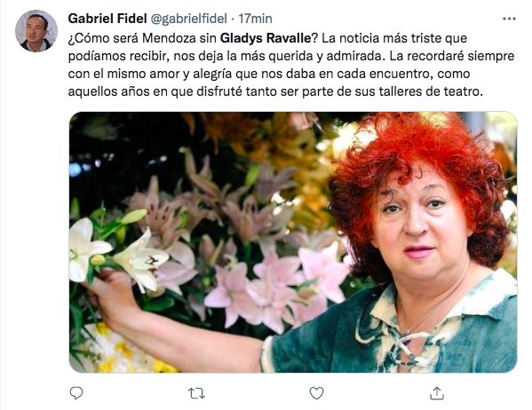Click the tweet line starting 'con el mismo amor'
This screenshot has width=532, height=410.
tap(269, 74)
